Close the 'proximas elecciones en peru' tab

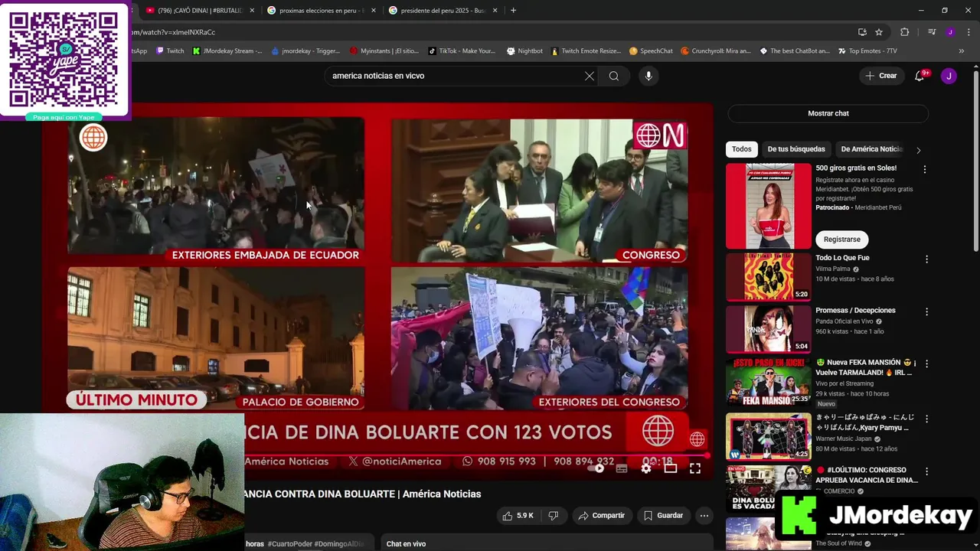click(374, 11)
